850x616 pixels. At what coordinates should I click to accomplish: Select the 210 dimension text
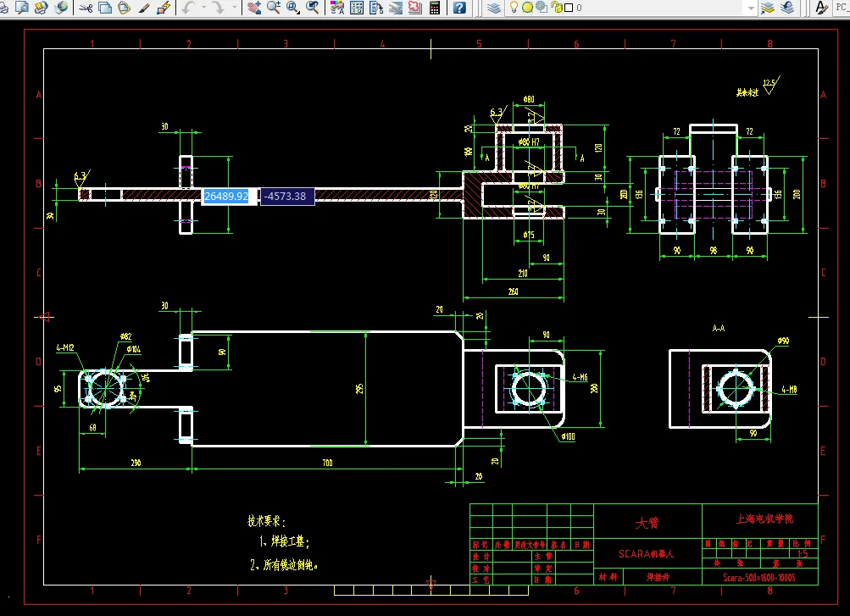523,274
